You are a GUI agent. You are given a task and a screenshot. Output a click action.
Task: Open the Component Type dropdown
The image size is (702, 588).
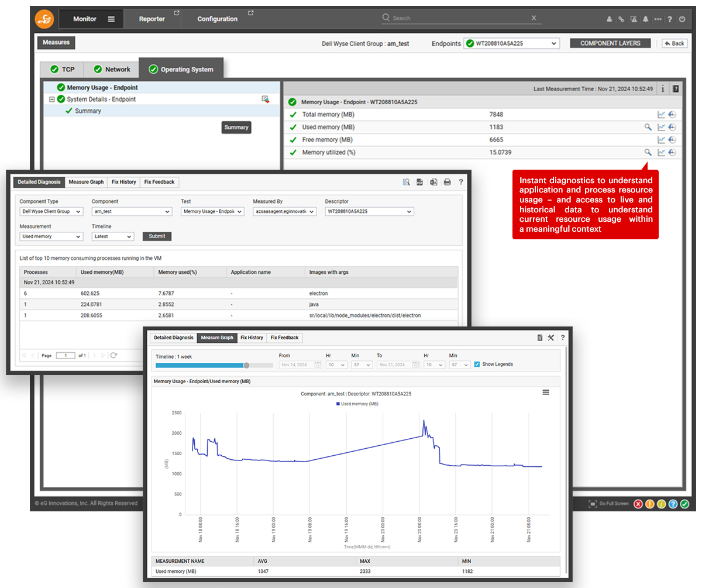[x=51, y=211]
